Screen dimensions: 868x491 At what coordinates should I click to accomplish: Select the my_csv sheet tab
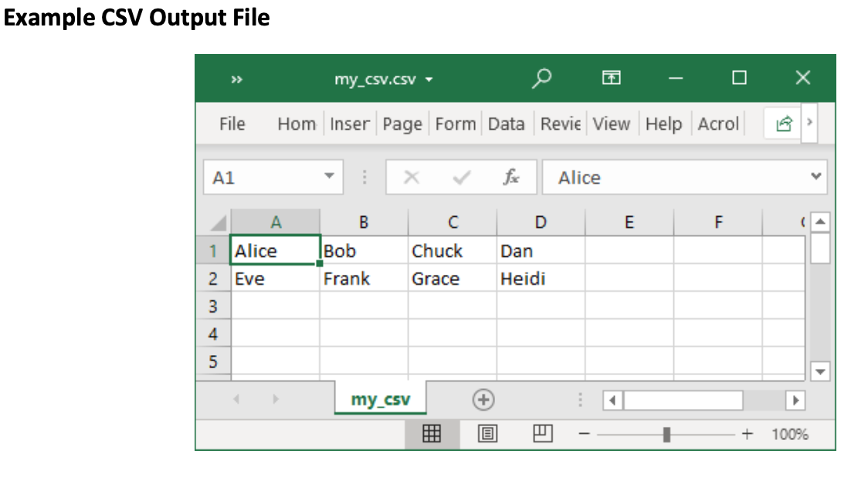pos(380,398)
